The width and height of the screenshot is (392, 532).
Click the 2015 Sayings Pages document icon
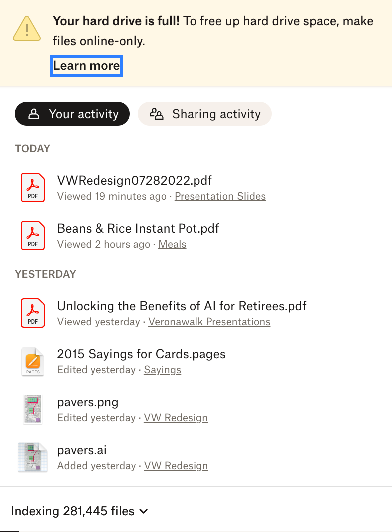pyautogui.click(x=33, y=362)
